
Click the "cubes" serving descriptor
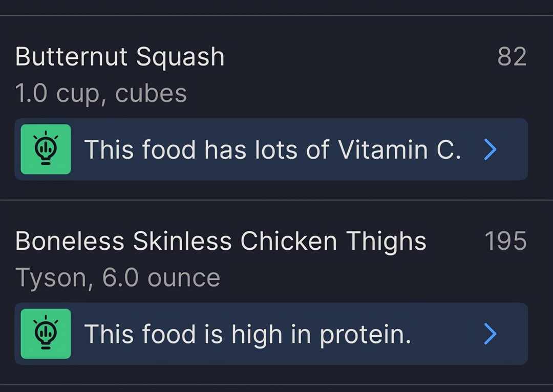click(151, 94)
